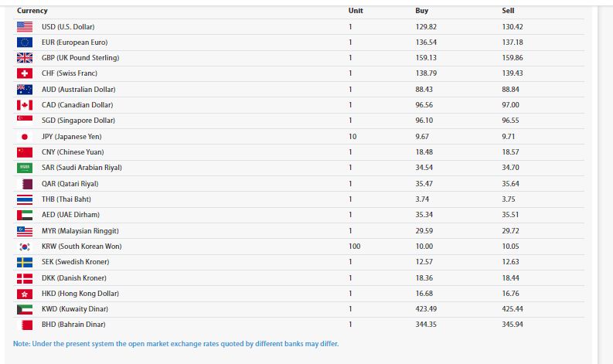Screen dimensions: 613x364
Task: Click the United States flag icon
Action: pos(25,26)
